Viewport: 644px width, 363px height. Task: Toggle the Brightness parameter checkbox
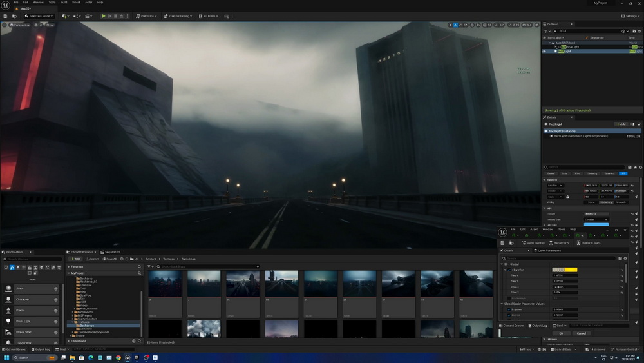[509, 309]
